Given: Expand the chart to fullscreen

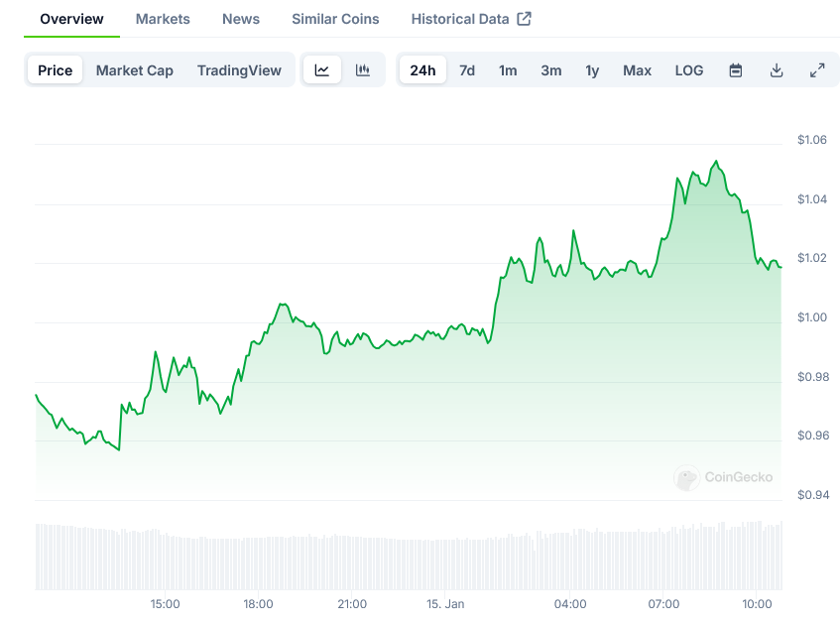Looking at the screenshot, I should coord(817,70).
